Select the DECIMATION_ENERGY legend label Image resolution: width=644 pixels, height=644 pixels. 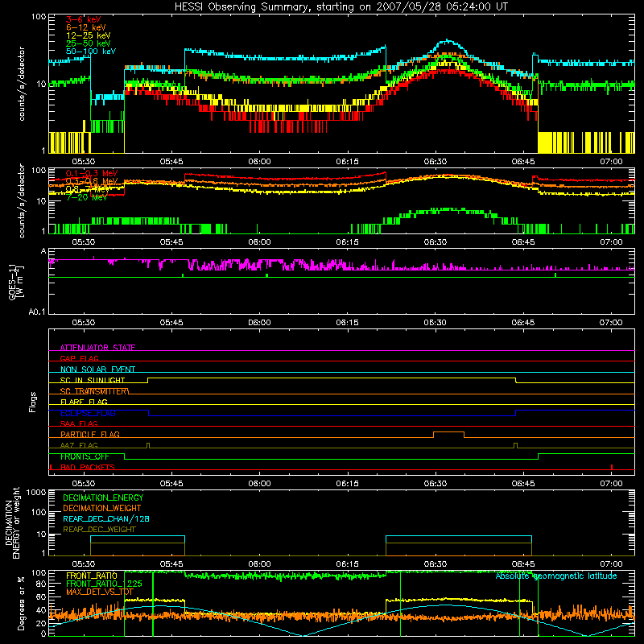(x=103, y=497)
